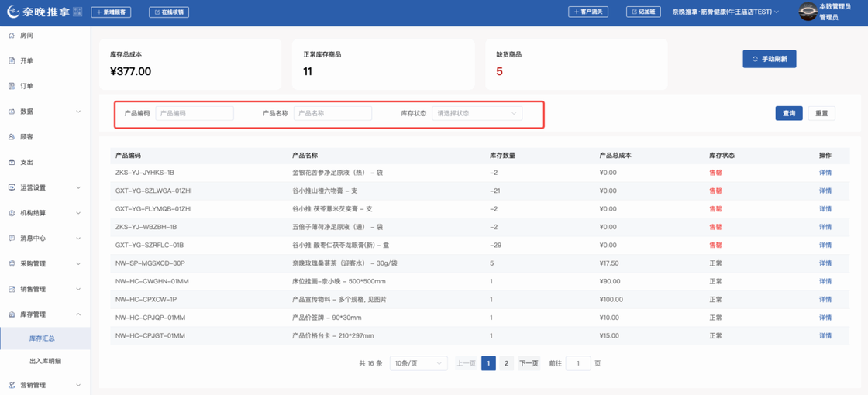Click the administrator avatar picture
The height and width of the screenshot is (395, 868).
pos(808,12)
